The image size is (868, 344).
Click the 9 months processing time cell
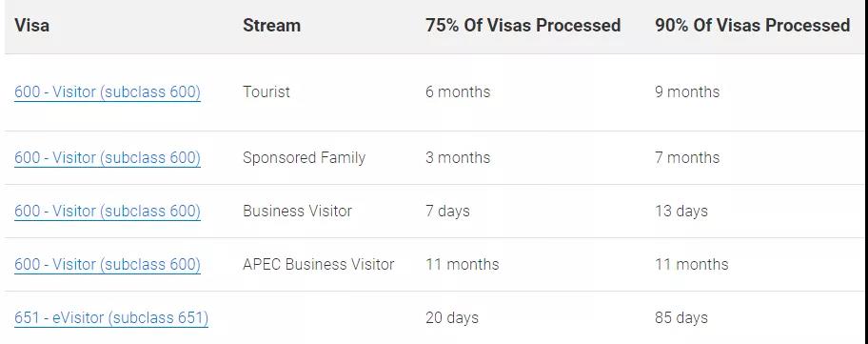[687, 91]
